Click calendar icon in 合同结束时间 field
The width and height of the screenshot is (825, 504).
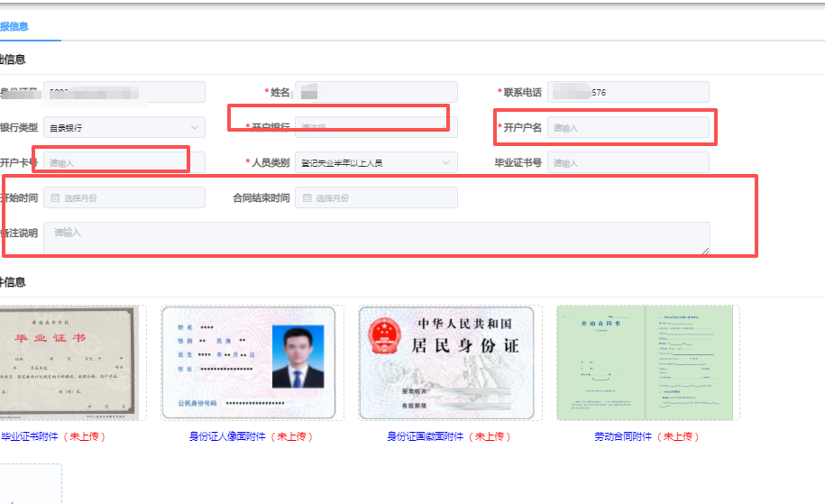click(307, 197)
